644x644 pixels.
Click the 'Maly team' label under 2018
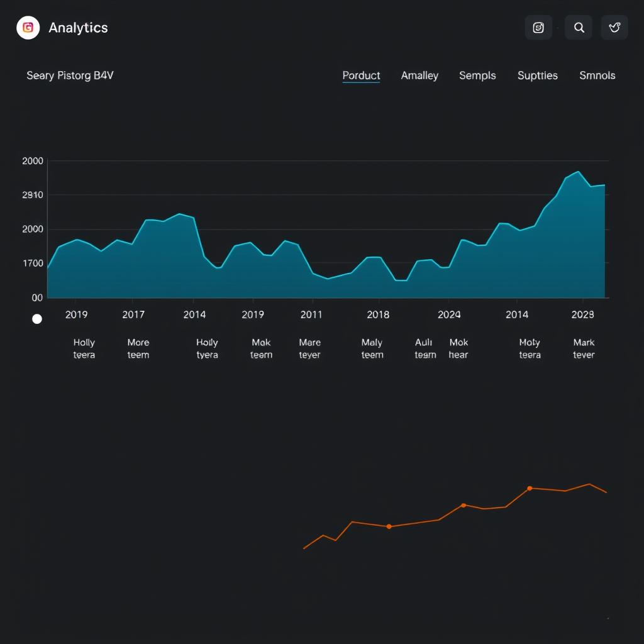pos(372,348)
